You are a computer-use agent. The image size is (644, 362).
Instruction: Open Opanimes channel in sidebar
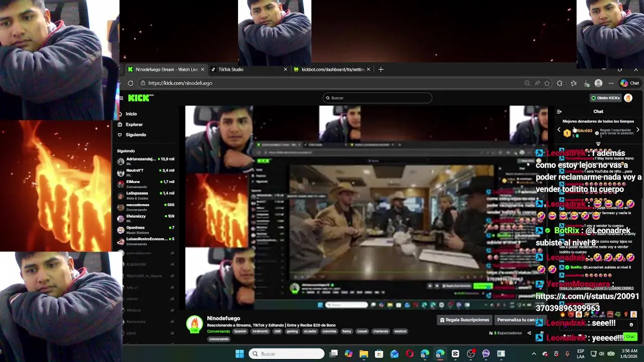pos(146,230)
